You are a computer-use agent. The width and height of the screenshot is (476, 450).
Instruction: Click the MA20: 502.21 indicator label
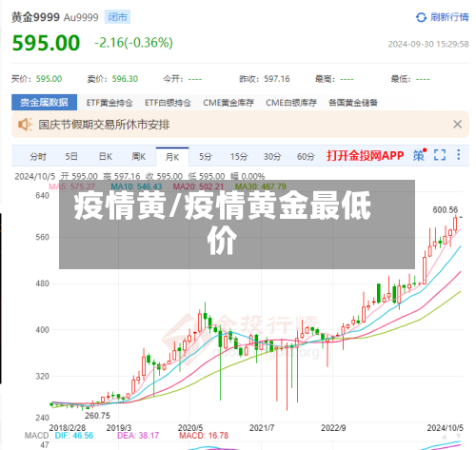click(x=198, y=186)
